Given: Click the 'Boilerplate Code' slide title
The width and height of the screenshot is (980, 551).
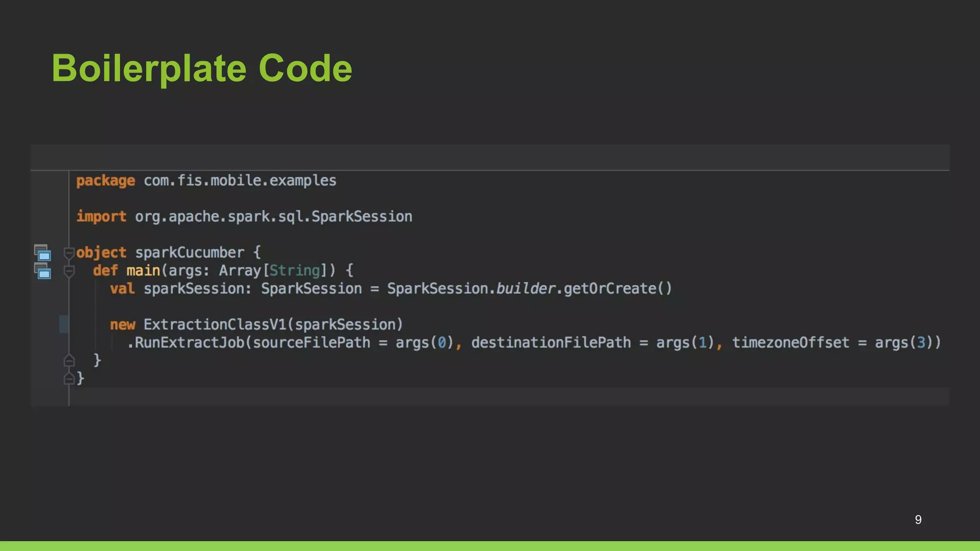Looking at the screenshot, I should [x=202, y=68].
